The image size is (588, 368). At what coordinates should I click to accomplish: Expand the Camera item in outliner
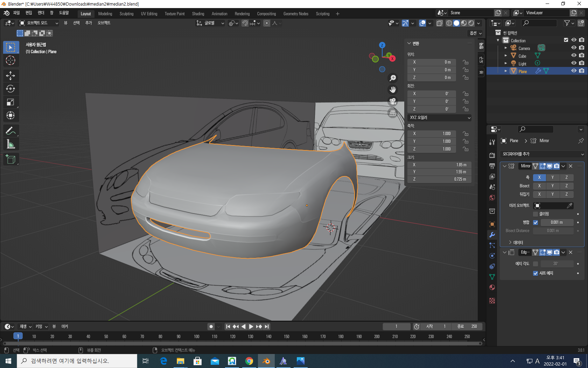click(505, 48)
